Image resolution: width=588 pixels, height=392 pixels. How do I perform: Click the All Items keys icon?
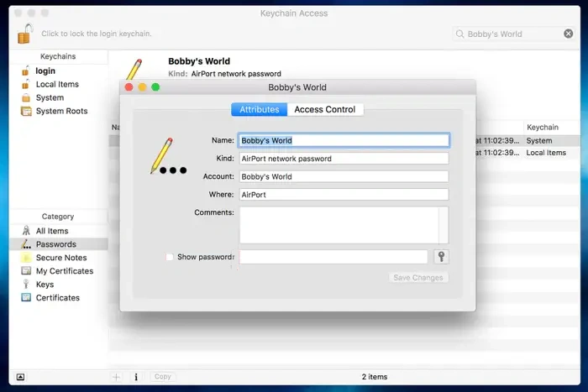pyautogui.click(x=26, y=231)
